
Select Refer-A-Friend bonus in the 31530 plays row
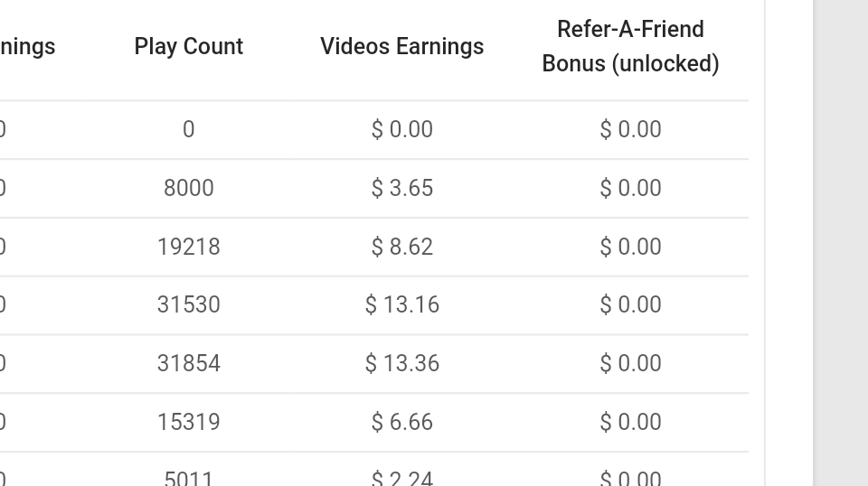point(630,304)
